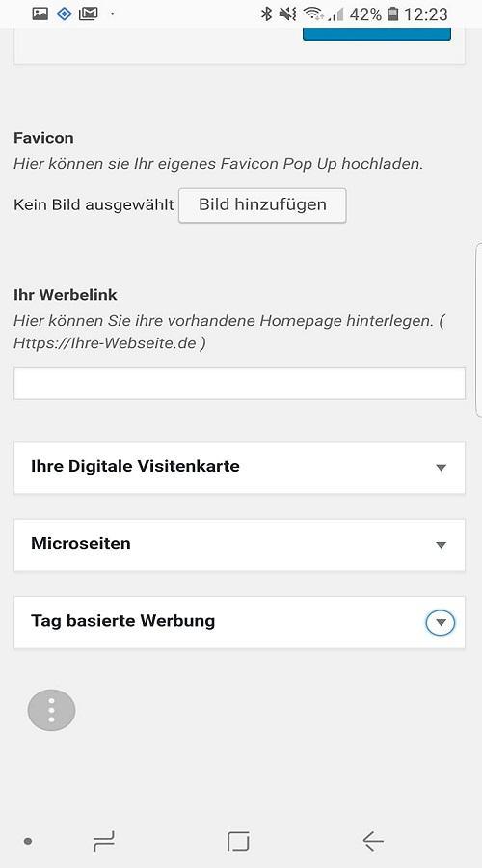Tap the muted sound status icon
Viewport: 482px width, 868px height.
(288, 14)
